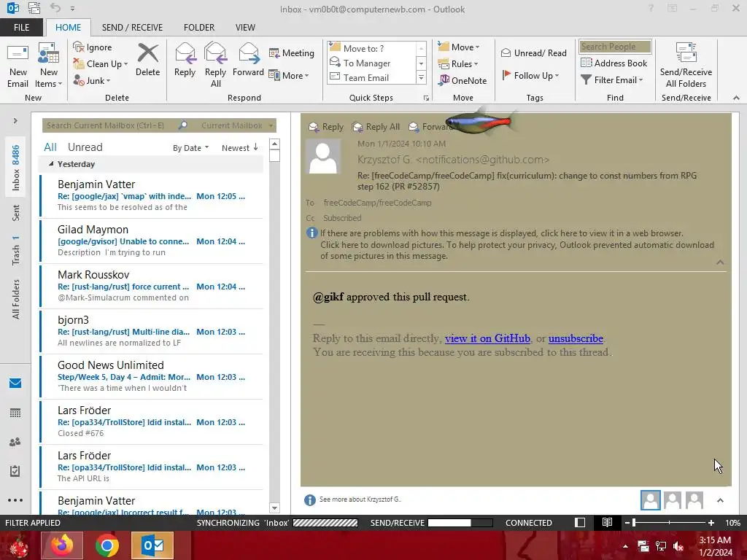This screenshot has height=560, width=747.
Task: Toggle the Newest sort order
Action: 239,148
